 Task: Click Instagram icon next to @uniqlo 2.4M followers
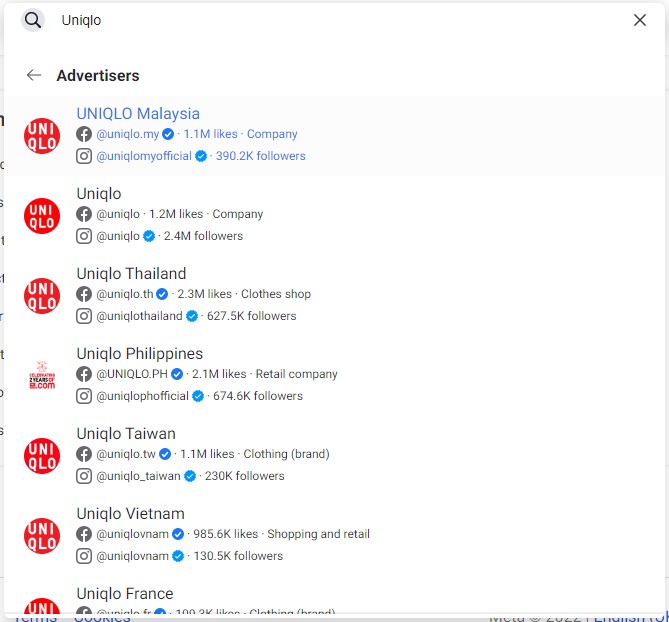tap(84, 236)
